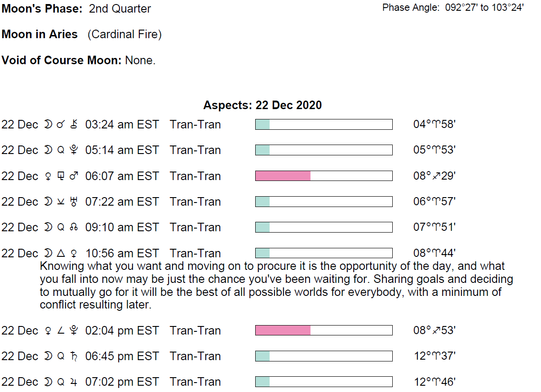Image resolution: width=541 pixels, height=392 pixels.
Task: Click the Moon in Aries label
Action: click(40, 35)
